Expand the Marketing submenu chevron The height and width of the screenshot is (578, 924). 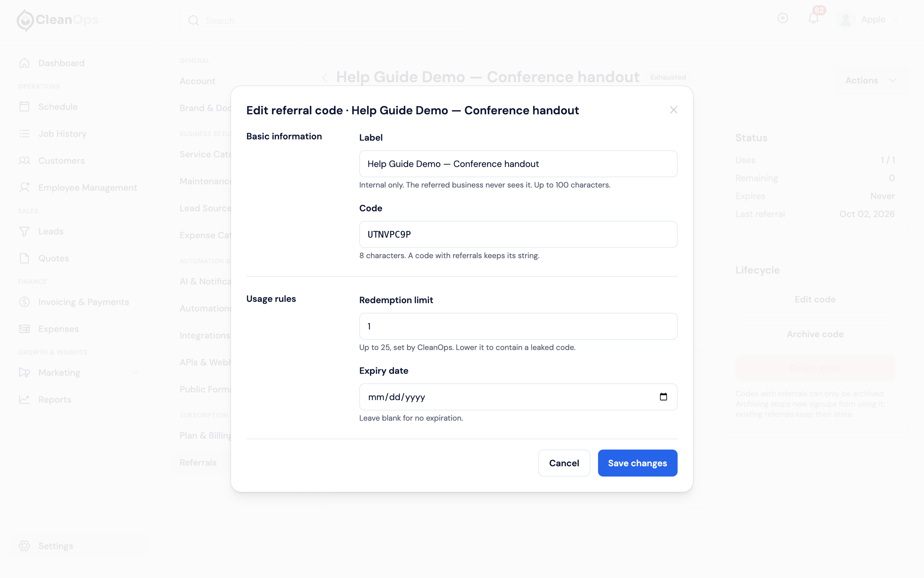tap(135, 372)
